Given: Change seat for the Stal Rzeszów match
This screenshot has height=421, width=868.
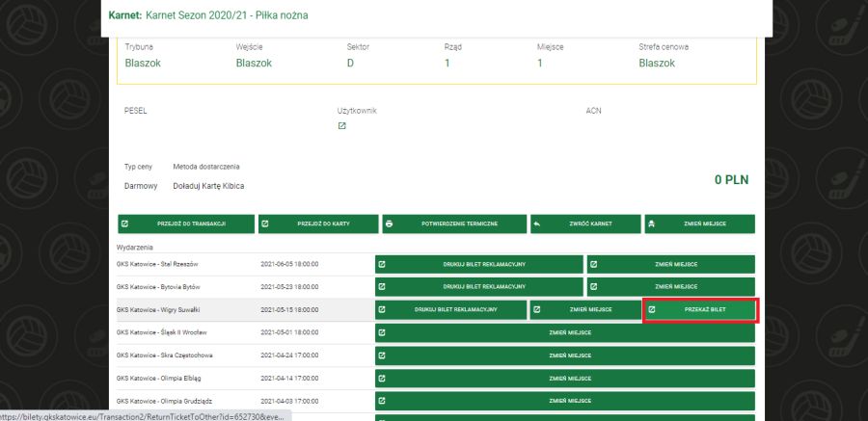Looking at the screenshot, I should pyautogui.click(x=671, y=264).
